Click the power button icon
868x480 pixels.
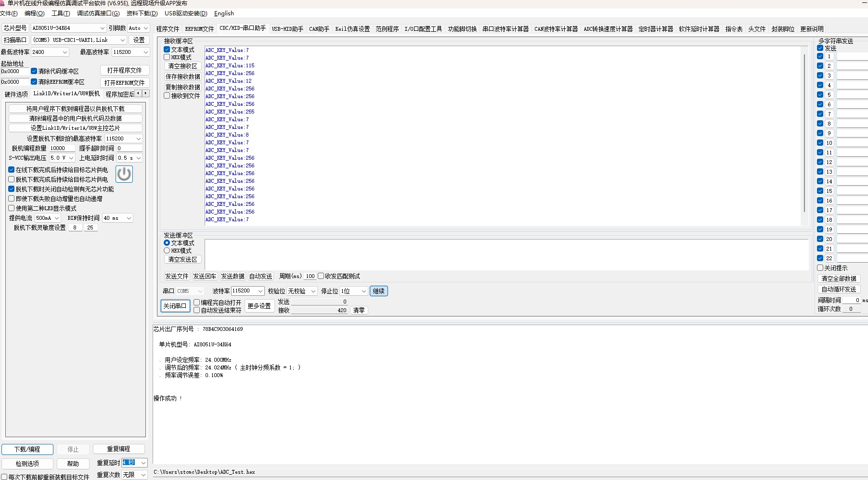(124, 174)
